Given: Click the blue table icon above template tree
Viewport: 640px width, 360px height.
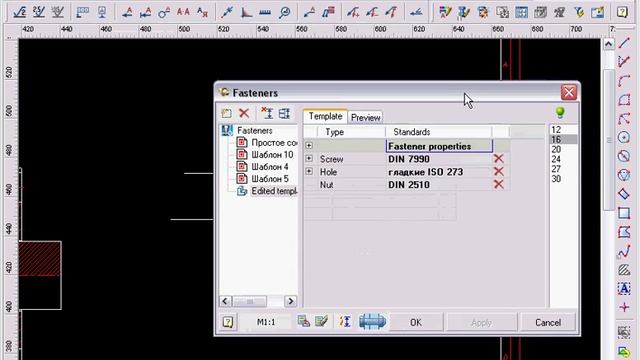Looking at the screenshot, I should tap(284, 113).
